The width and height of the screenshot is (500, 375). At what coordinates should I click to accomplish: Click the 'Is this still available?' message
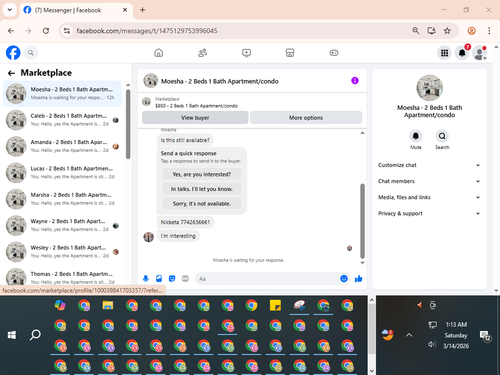pos(185,140)
